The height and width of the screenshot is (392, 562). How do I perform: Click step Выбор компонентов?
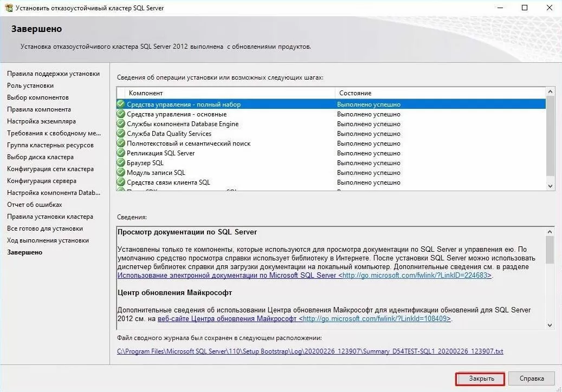pyautogui.click(x=38, y=97)
